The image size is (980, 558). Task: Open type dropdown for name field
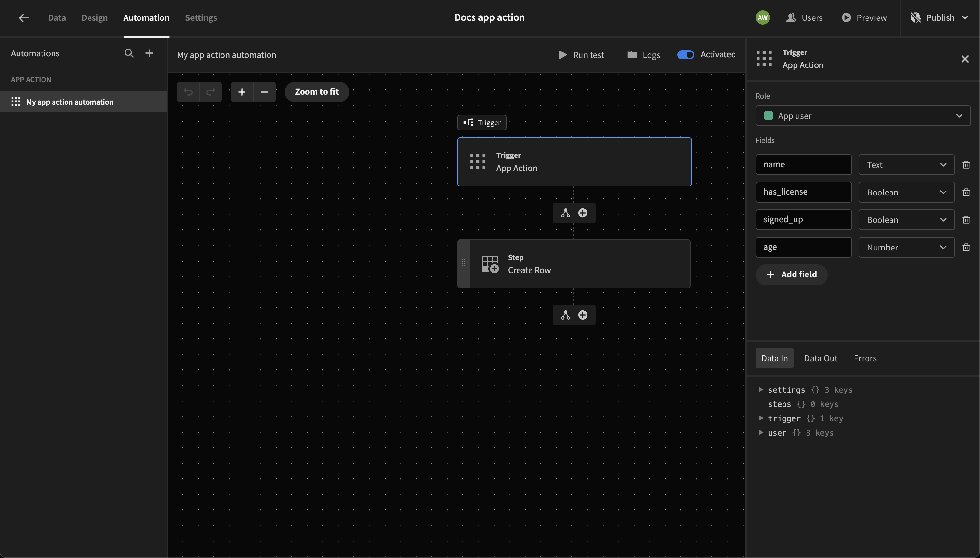point(906,165)
